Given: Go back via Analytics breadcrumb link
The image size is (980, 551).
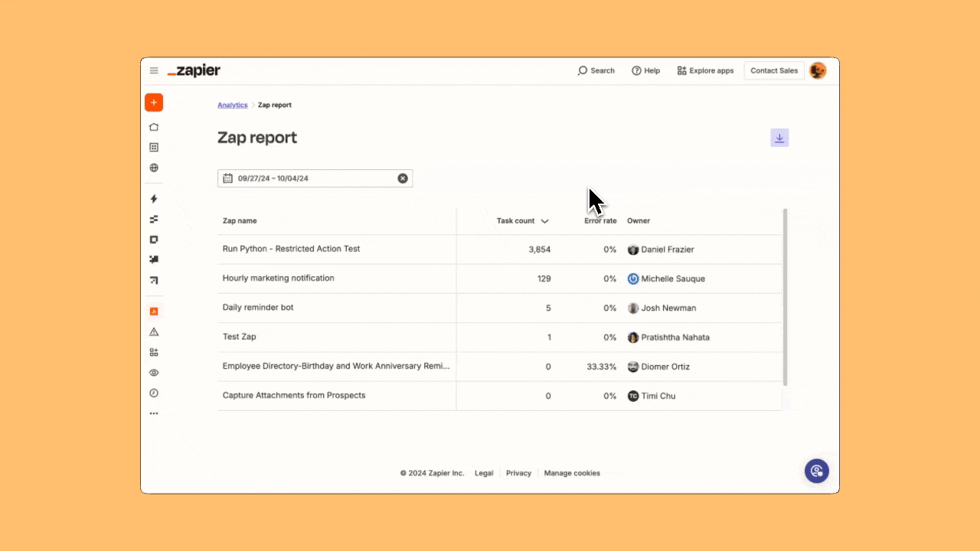Looking at the screenshot, I should pos(233,105).
